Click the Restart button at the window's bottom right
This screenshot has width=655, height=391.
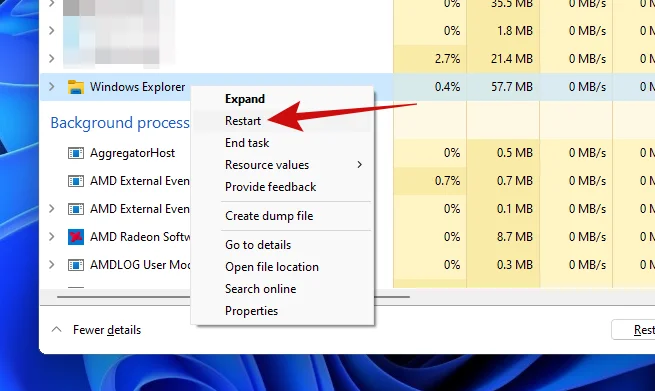633,330
